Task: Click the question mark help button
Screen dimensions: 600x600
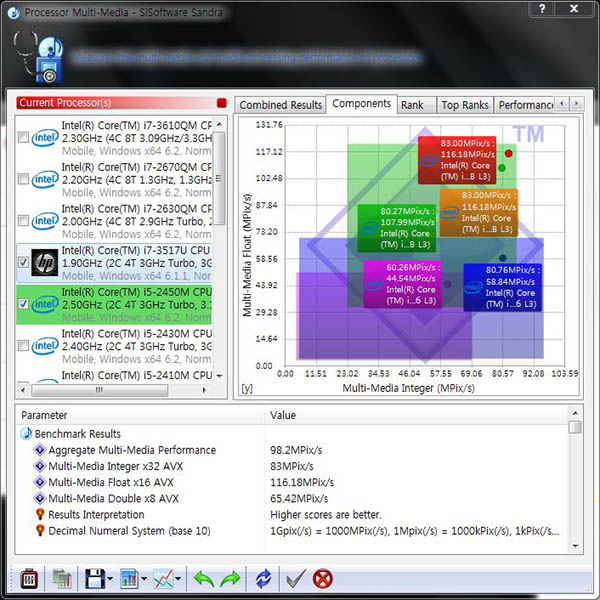Action: [x=542, y=8]
